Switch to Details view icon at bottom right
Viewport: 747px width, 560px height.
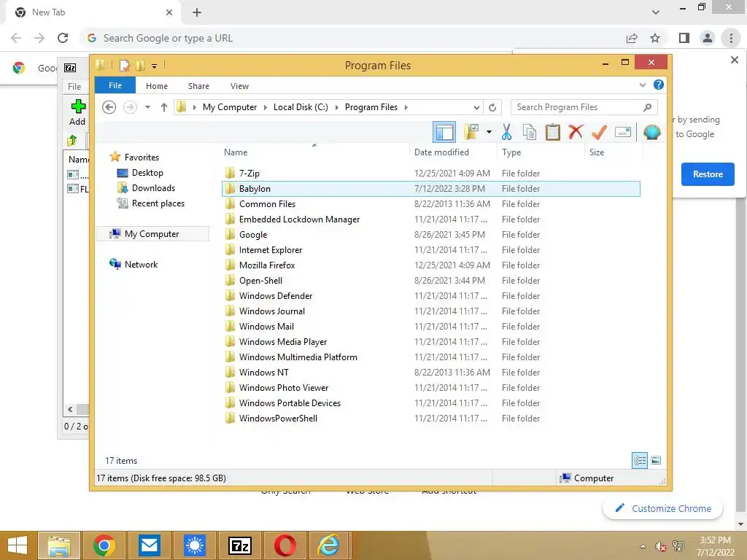640,461
